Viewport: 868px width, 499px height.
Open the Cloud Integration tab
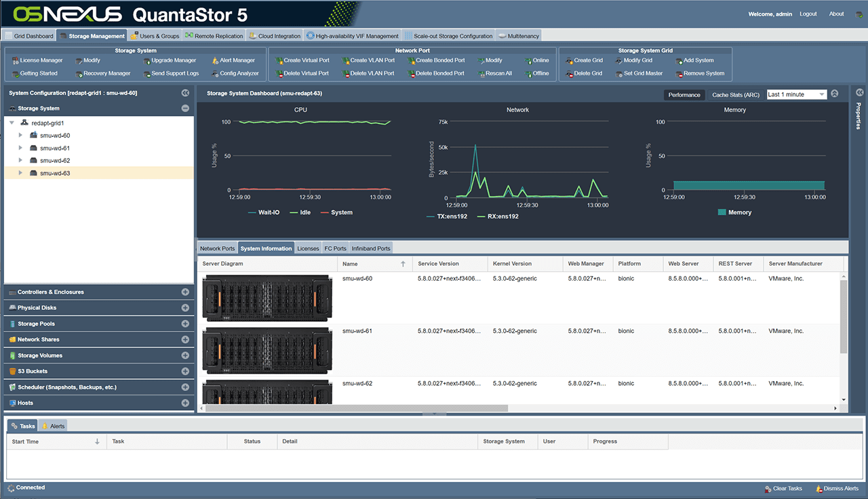[275, 36]
